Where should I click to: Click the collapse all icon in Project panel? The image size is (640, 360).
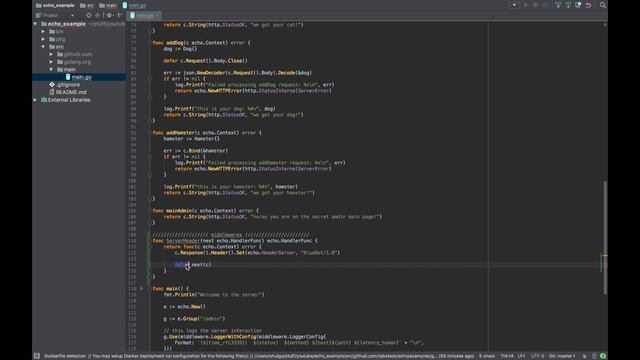click(x=98, y=16)
